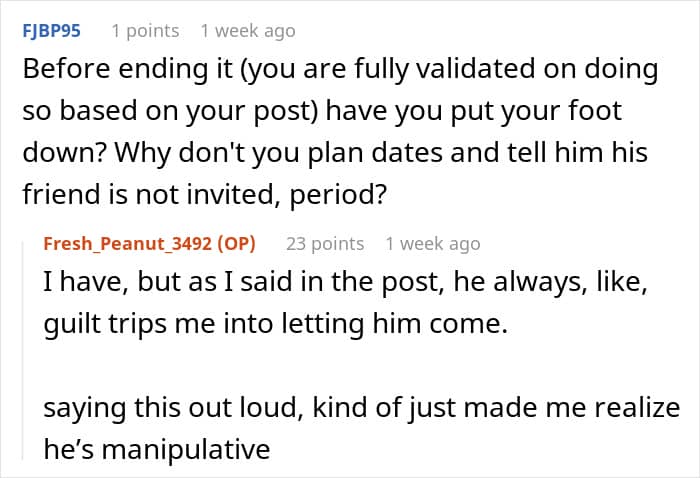The width and height of the screenshot is (700, 478).
Task: Click the line "friend is not invited, period?"
Action: point(204,194)
